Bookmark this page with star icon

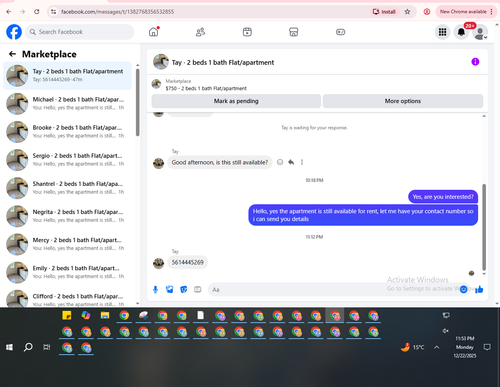click(x=407, y=12)
